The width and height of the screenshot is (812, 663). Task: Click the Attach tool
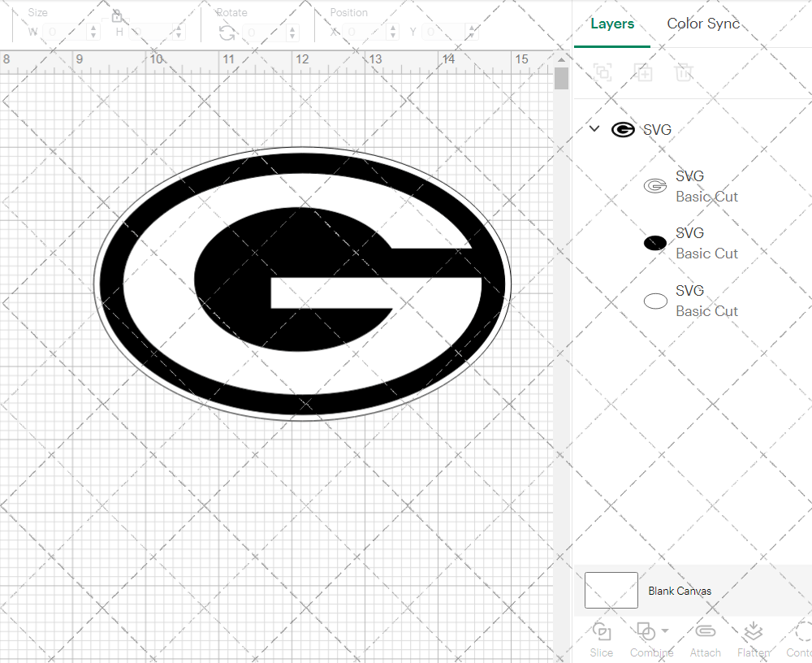(x=705, y=641)
